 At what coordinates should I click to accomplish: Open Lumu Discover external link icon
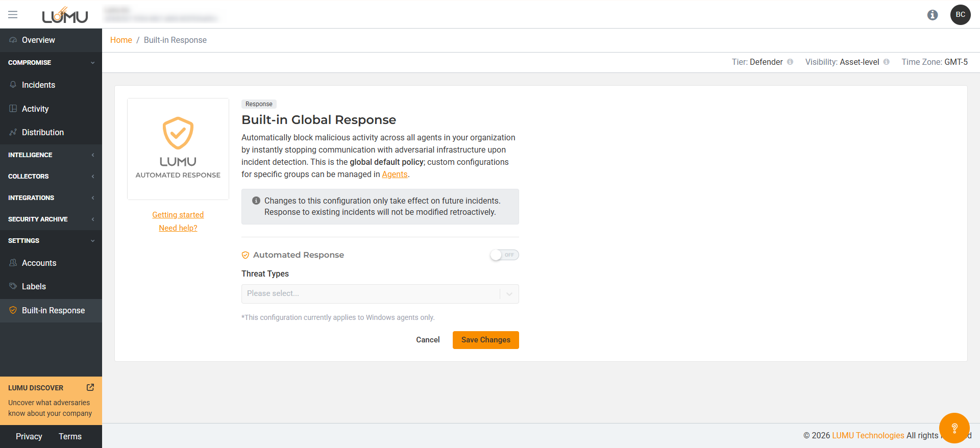pos(90,387)
